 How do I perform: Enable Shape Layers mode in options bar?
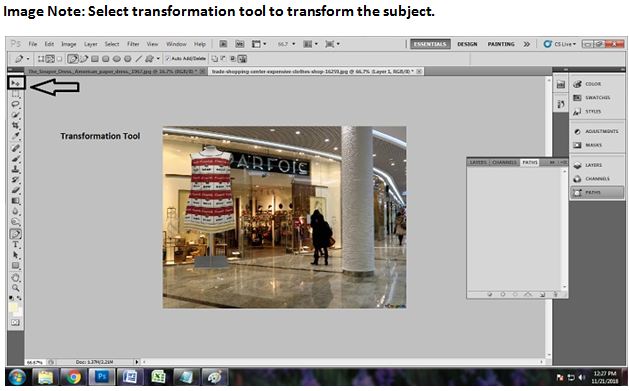click(x=41, y=59)
